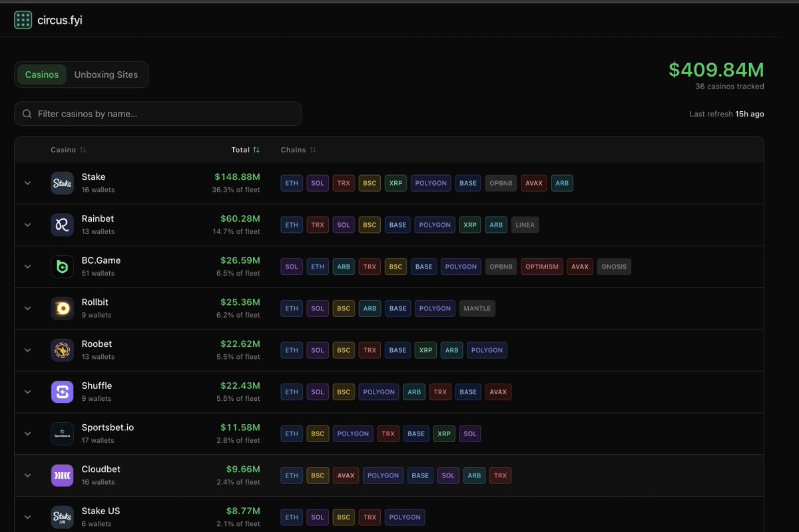Screen dimensions: 799x532
Task: Click Shuffle's $22.43M total
Action: tap(240, 386)
